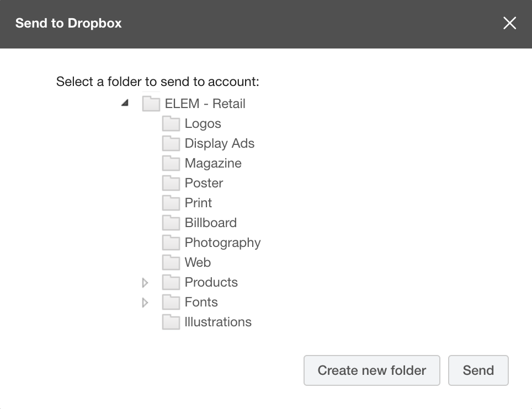Choose the Products folder label
532x409 pixels.
pos(211,282)
